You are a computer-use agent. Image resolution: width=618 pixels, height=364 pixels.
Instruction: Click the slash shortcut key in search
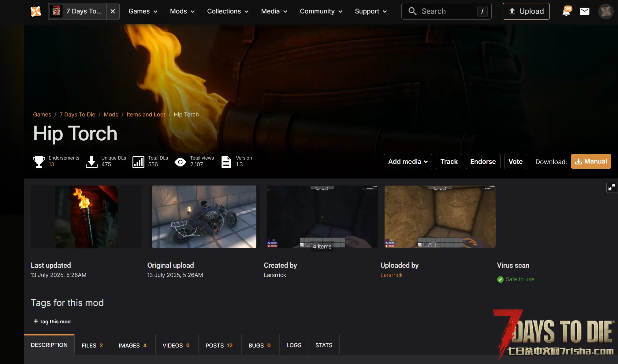click(482, 11)
